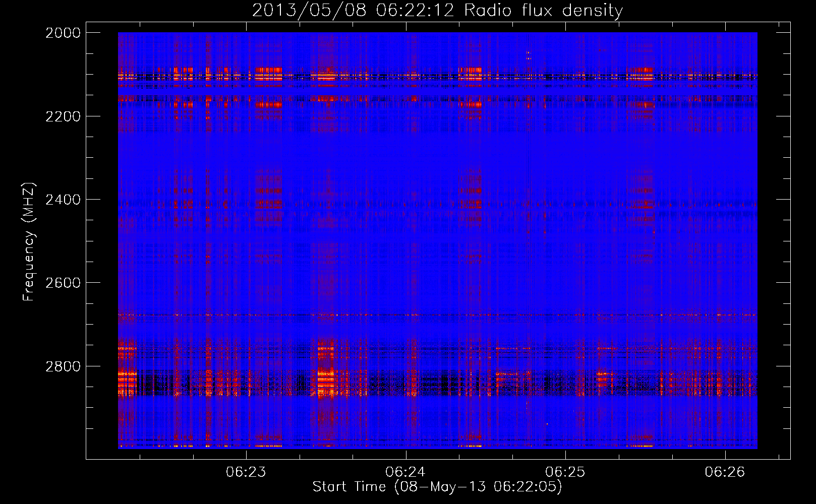Screen dimensions: 816x504
Task: Click the 06:25 time tick label
Action: 565,472
